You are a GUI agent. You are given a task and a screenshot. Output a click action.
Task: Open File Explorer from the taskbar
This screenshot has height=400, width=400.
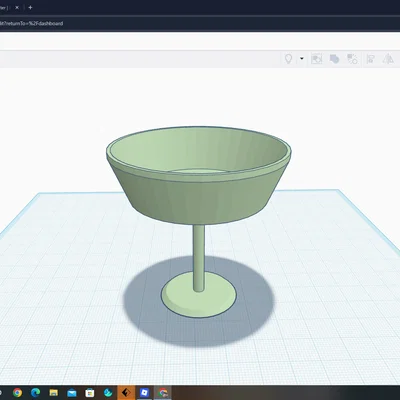(x=53, y=393)
